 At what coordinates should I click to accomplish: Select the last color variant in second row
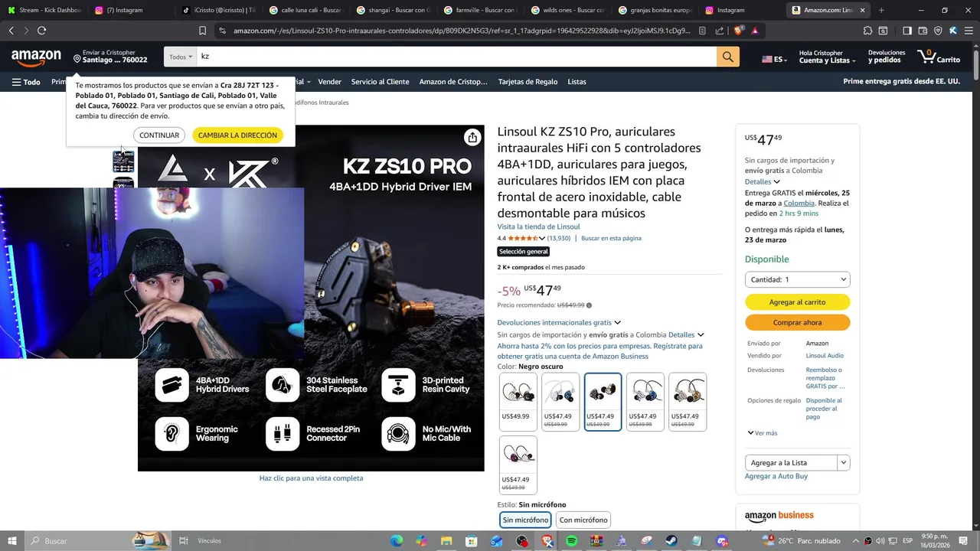[x=518, y=465]
